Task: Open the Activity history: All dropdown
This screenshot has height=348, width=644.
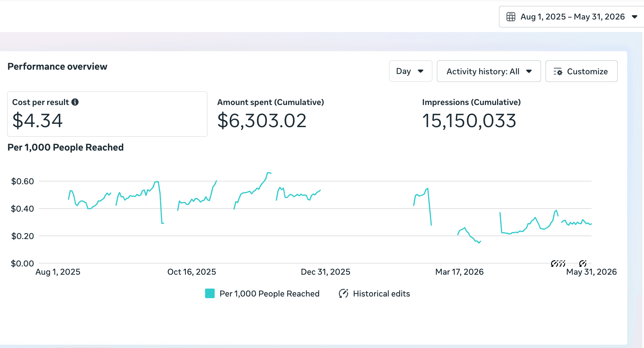Action: (489, 71)
